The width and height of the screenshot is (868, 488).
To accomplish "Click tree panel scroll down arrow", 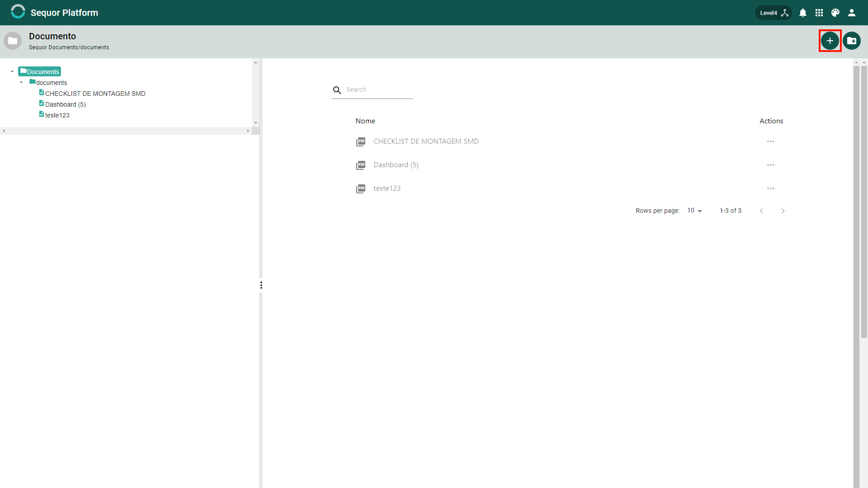I will (x=255, y=123).
